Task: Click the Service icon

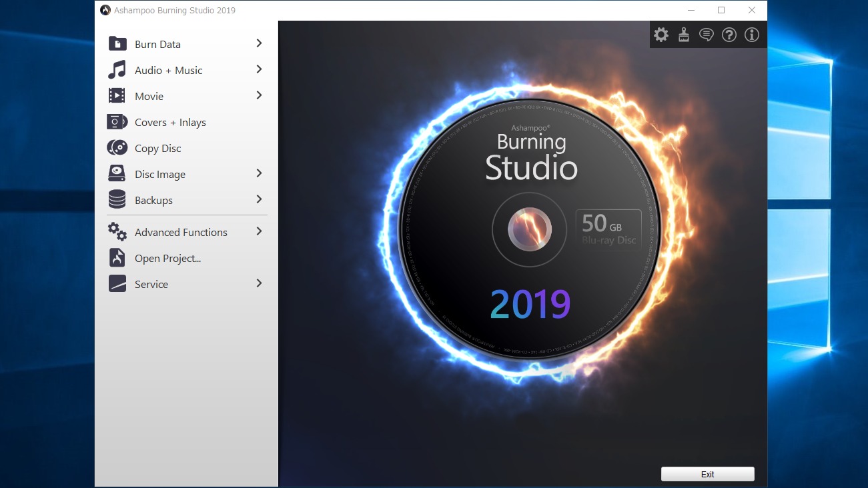Action: coord(117,284)
